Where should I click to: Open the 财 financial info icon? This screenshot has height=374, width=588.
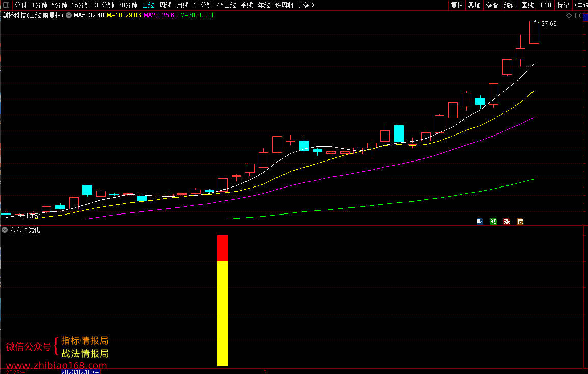480,222
